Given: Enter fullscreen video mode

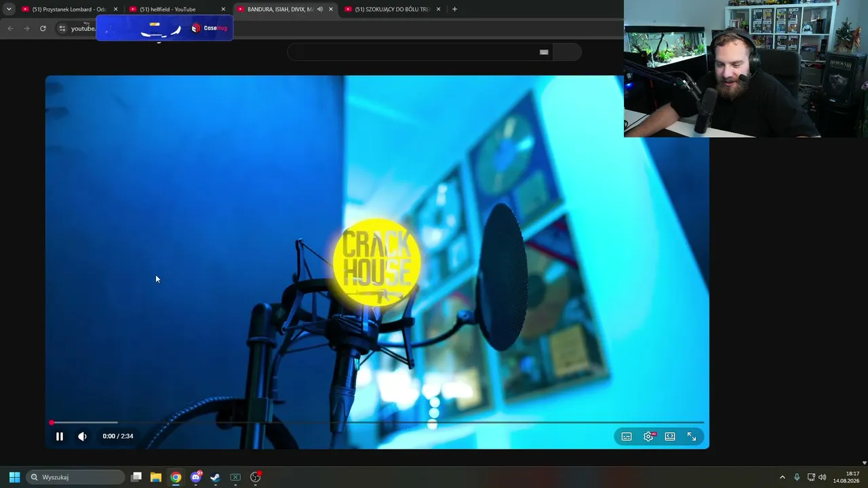Looking at the screenshot, I should pos(692,436).
